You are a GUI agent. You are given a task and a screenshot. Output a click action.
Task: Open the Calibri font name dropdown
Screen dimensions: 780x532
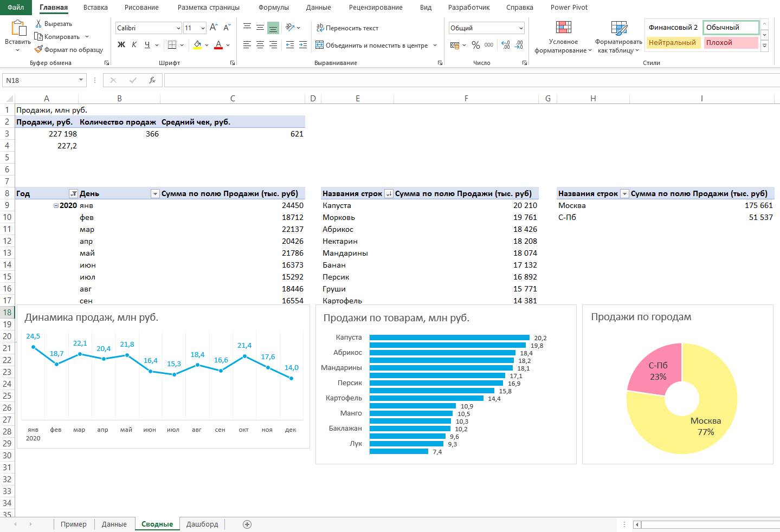click(178, 28)
